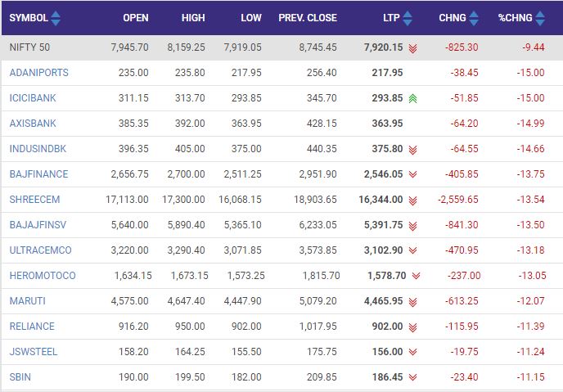Open the ADANIPORTS stock link
Image resolution: width=563 pixels, height=392 pixels.
pos(38,73)
